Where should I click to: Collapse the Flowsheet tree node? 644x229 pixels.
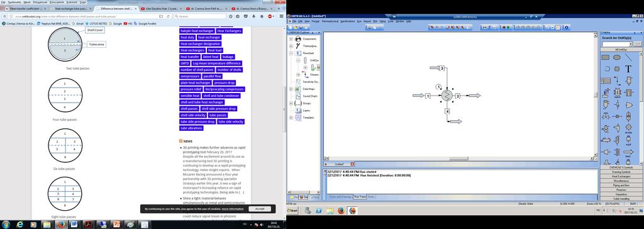click(291, 53)
